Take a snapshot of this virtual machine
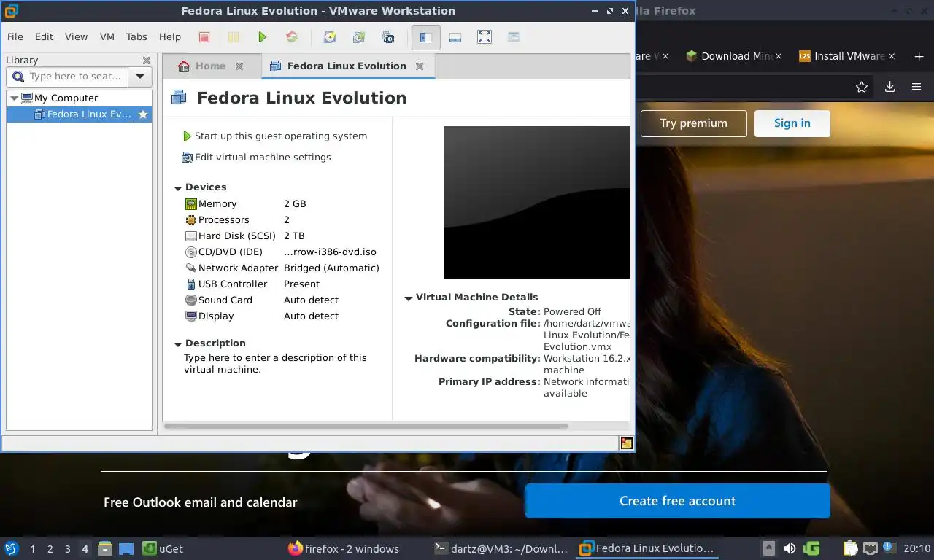 click(x=330, y=37)
